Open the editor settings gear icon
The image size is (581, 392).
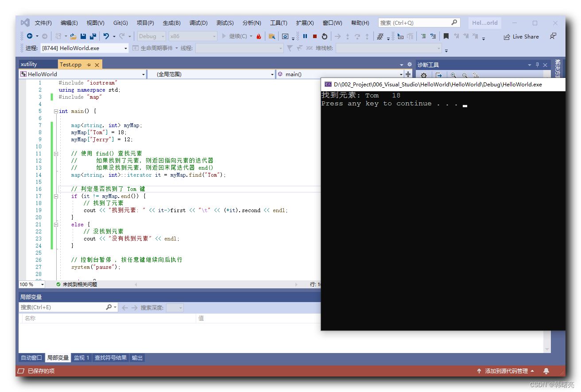[x=410, y=64]
